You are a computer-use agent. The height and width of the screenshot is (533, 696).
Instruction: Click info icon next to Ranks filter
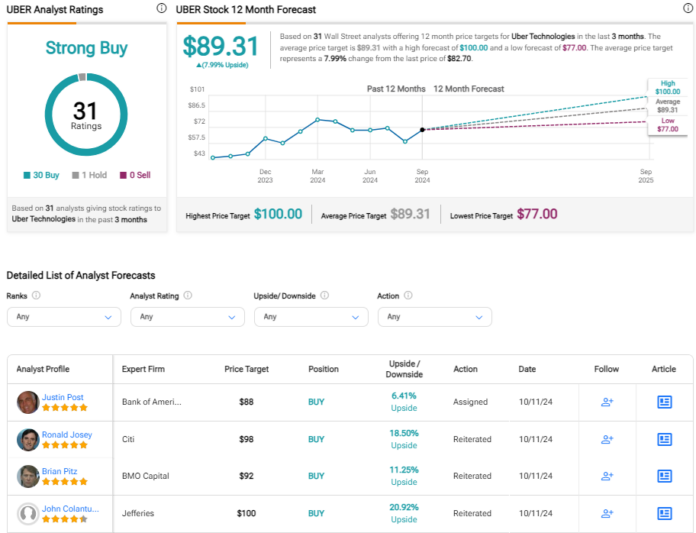click(x=37, y=296)
